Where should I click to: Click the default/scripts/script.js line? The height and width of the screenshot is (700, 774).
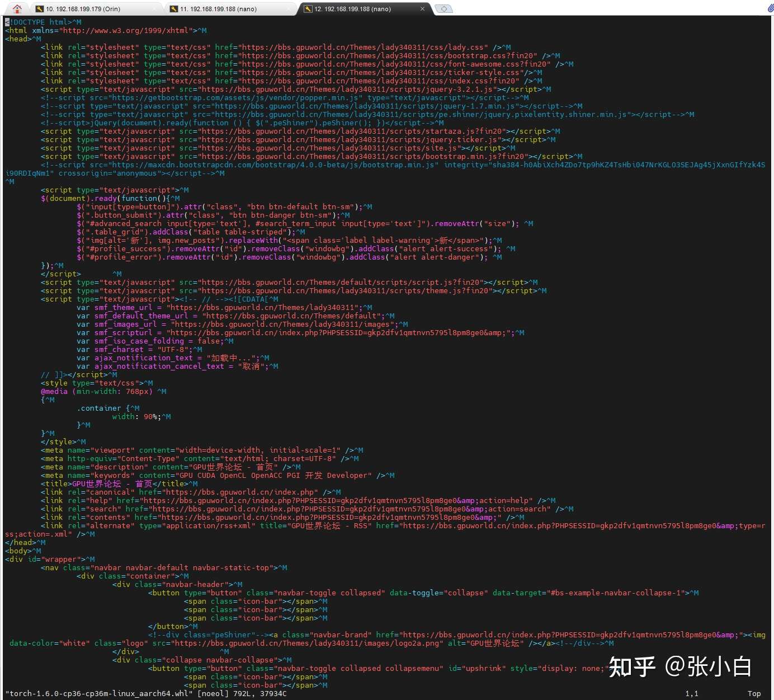[289, 282]
